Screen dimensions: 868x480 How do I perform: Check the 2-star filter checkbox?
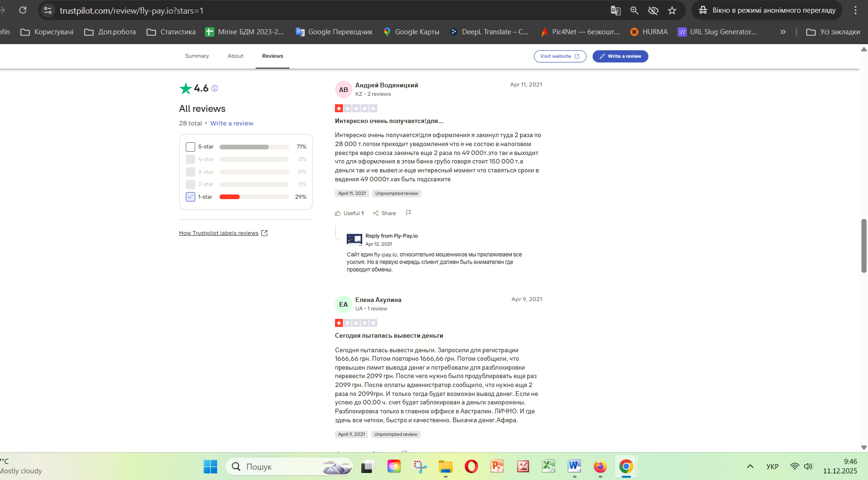(x=190, y=184)
